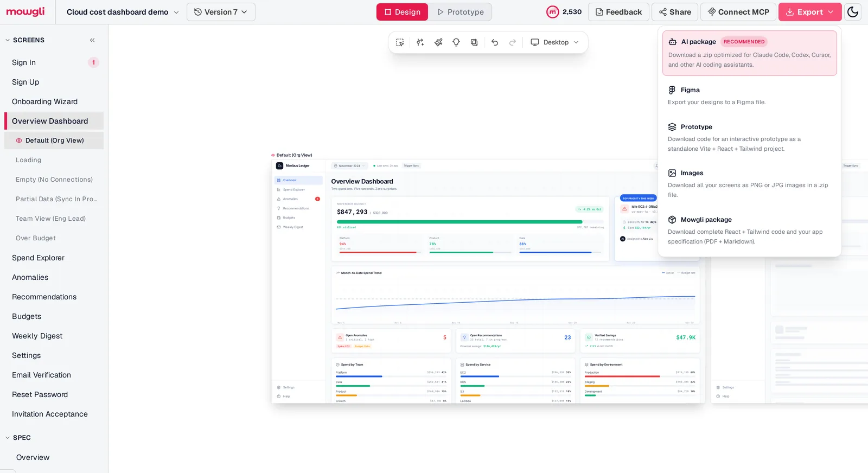Click the green budget progress bar
This screenshot has width=868, height=473.
[x=459, y=222]
